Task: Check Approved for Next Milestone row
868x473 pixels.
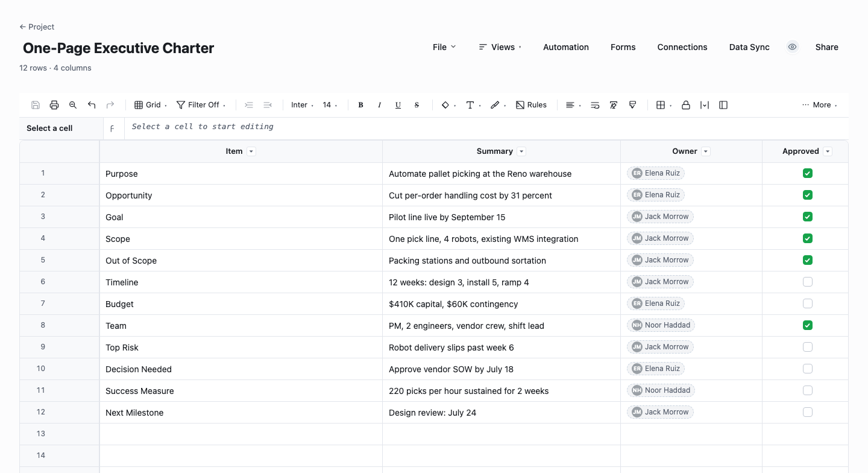Action: 808,412
